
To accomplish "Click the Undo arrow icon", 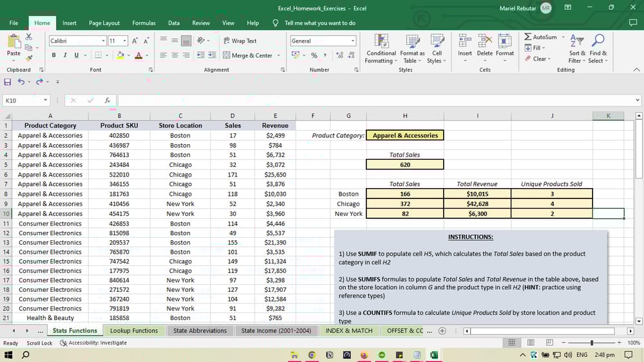I will tap(21, 82).
